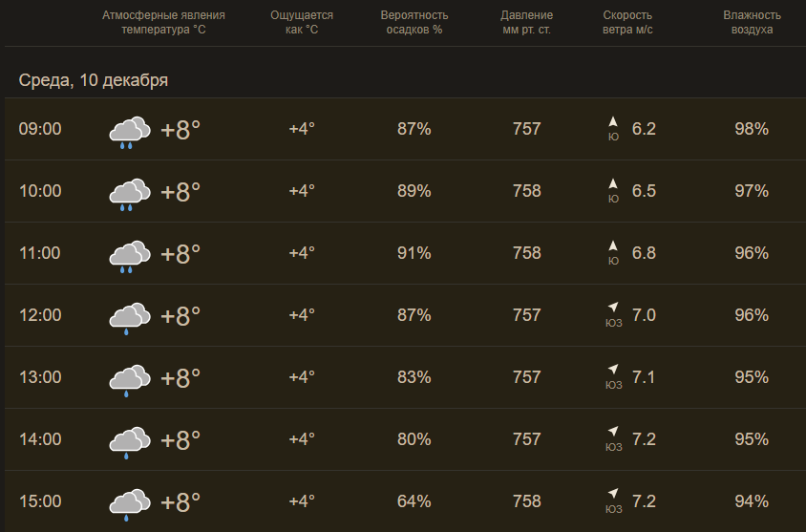Click the southwest wind arrow at 12:00
Viewport: 806px width, 532px height.
tap(613, 308)
